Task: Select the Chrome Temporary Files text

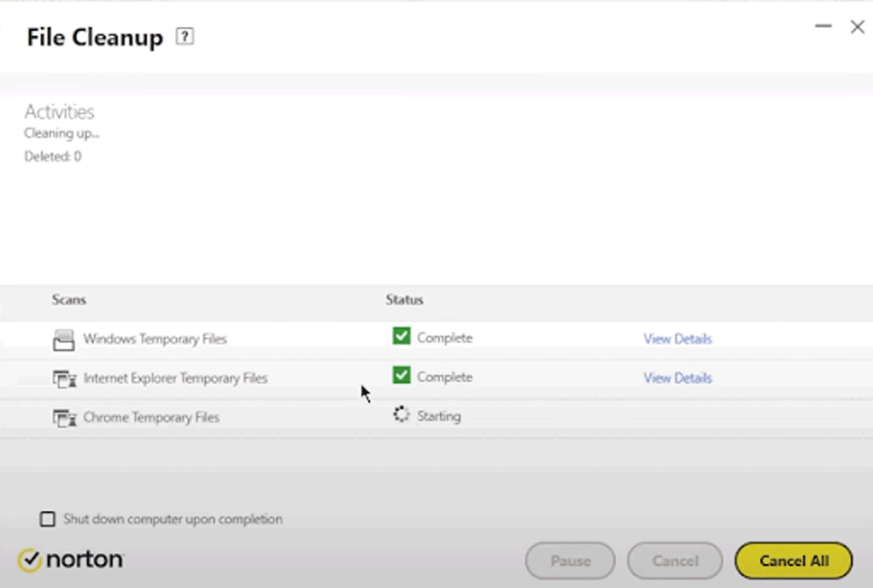Action: click(x=151, y=417)
